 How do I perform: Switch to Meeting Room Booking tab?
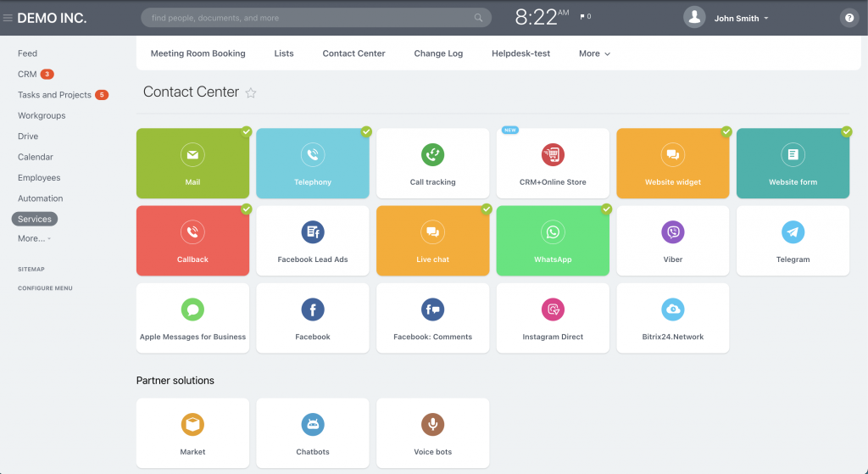[x=198, y=53]
